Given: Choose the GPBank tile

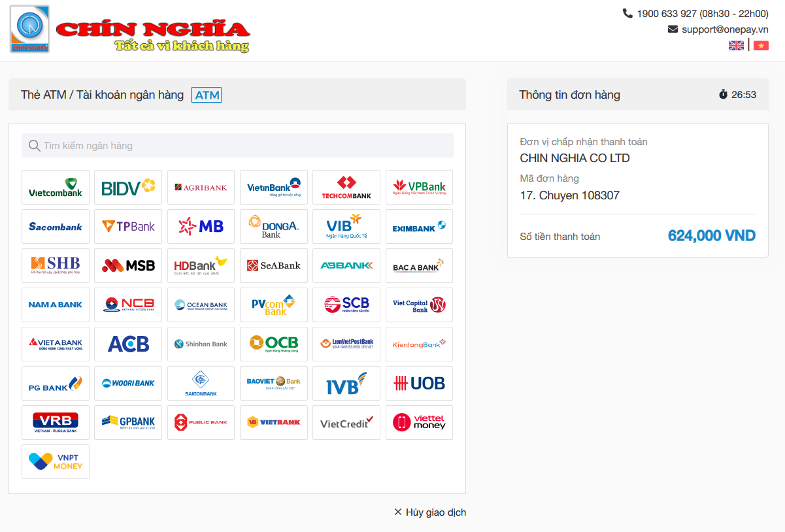Looking at the screenshot, I should click(x=128, y=423).
